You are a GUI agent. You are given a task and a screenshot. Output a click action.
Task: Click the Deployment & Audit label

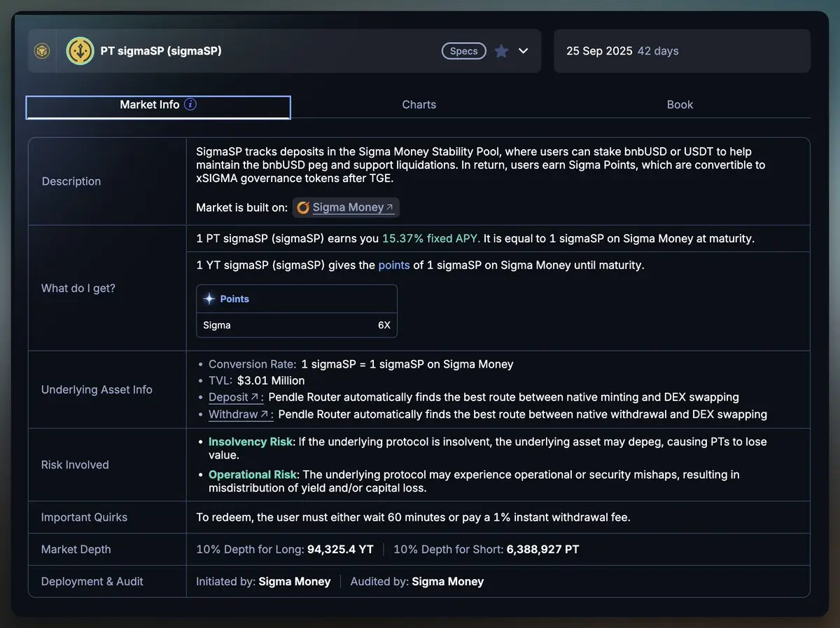click(x=92, y=582)
